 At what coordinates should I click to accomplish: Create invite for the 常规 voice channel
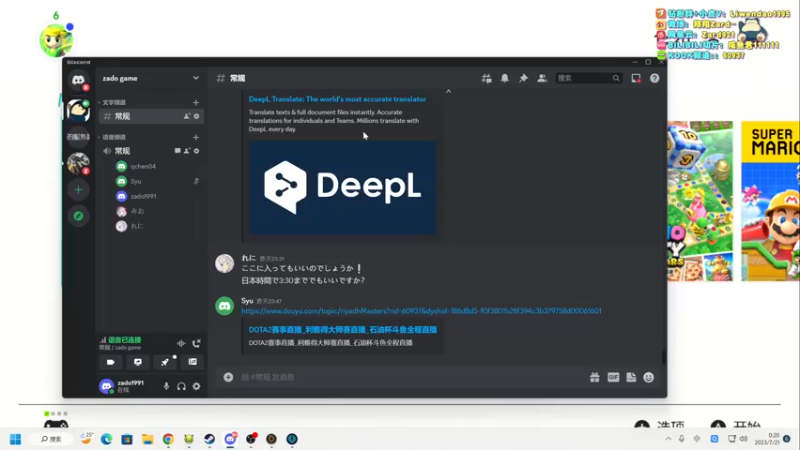pyautogui.click(x=187, y=151)
